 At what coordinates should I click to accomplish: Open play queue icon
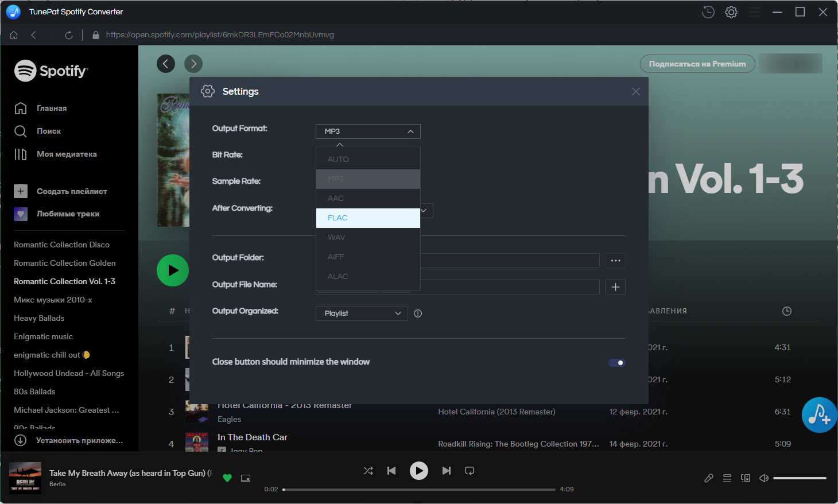coord(727,478)
